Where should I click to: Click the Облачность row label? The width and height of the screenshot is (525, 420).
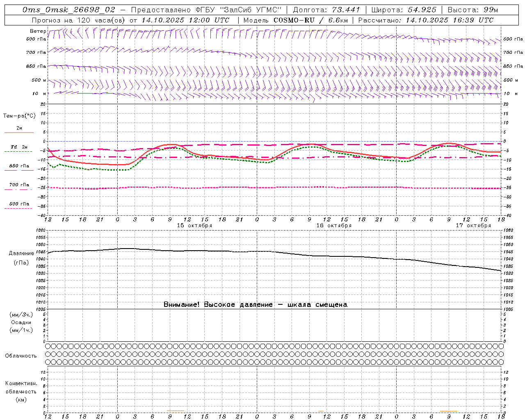(21, 356)
